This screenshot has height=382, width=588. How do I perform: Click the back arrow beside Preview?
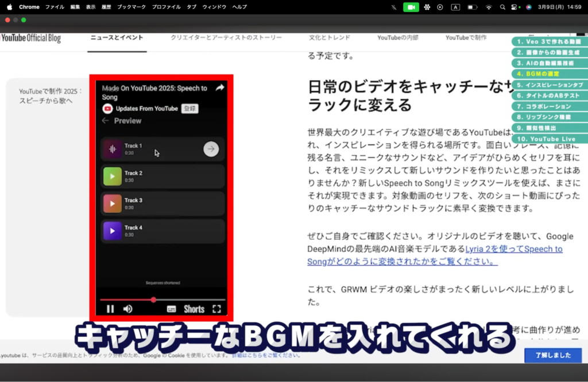[x=105, y=121]
